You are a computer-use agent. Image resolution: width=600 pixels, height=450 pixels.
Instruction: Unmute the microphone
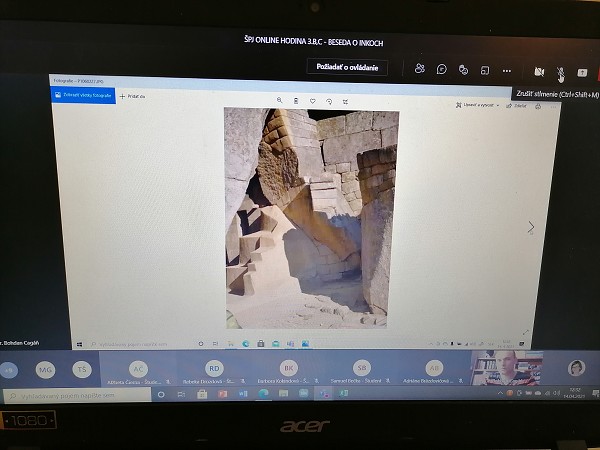tap(561, 72)
